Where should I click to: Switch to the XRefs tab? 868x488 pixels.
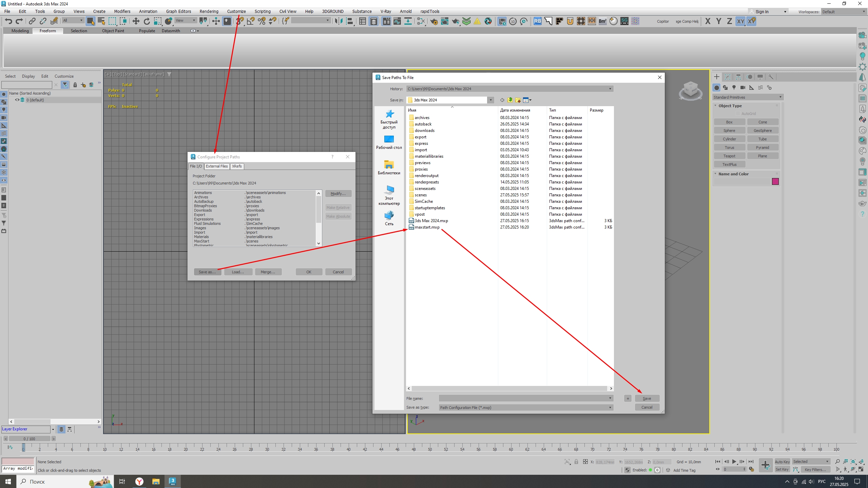[237, 166]
